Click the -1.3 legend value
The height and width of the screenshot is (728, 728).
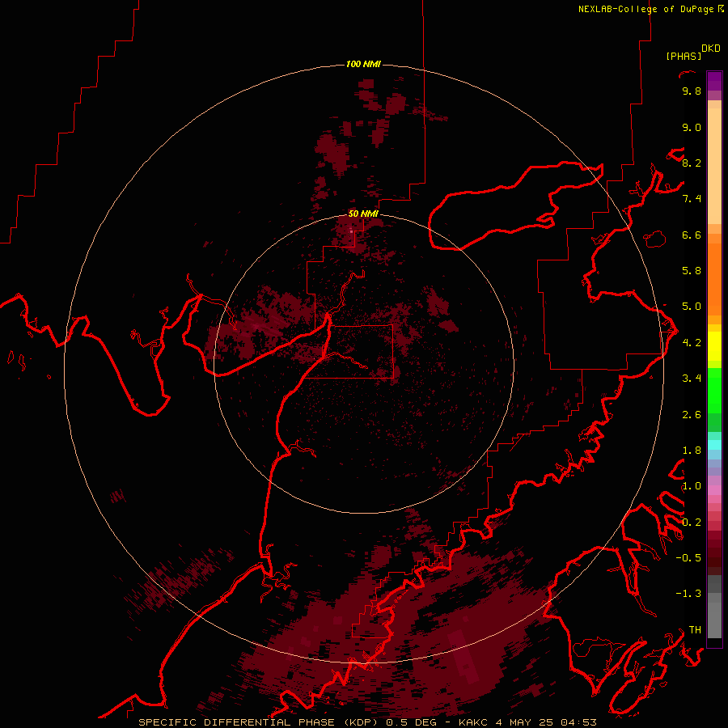click(688, 594)
